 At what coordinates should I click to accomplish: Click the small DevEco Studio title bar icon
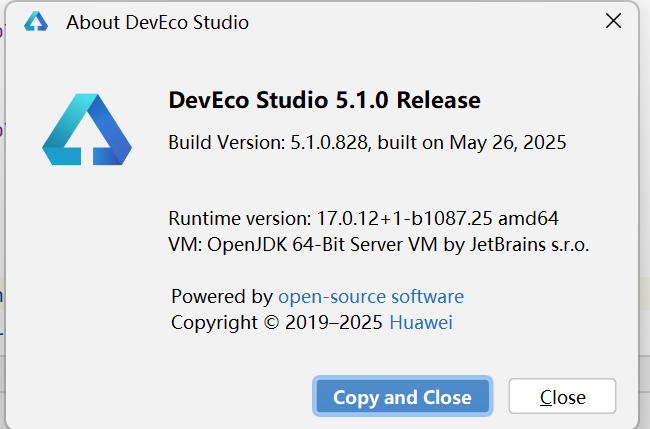click(36, 22)
